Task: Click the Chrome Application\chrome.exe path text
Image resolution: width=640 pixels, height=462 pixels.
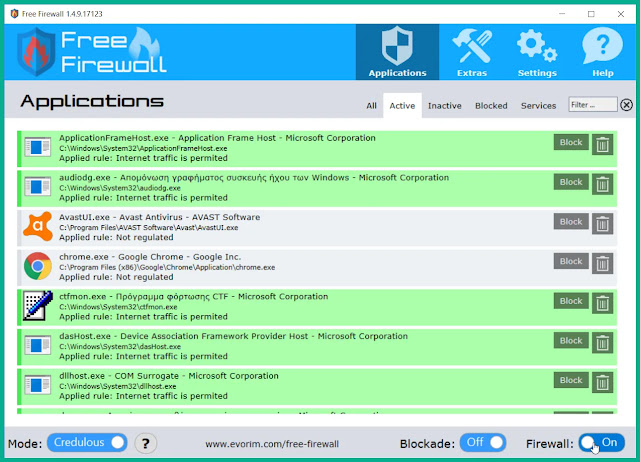Action: point(167,267)
